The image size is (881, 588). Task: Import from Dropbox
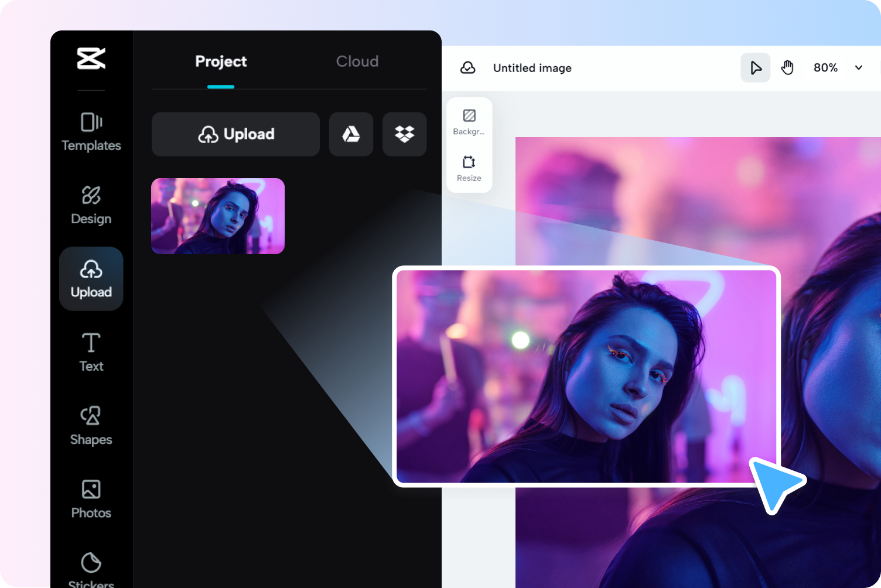tap(404, 134)
